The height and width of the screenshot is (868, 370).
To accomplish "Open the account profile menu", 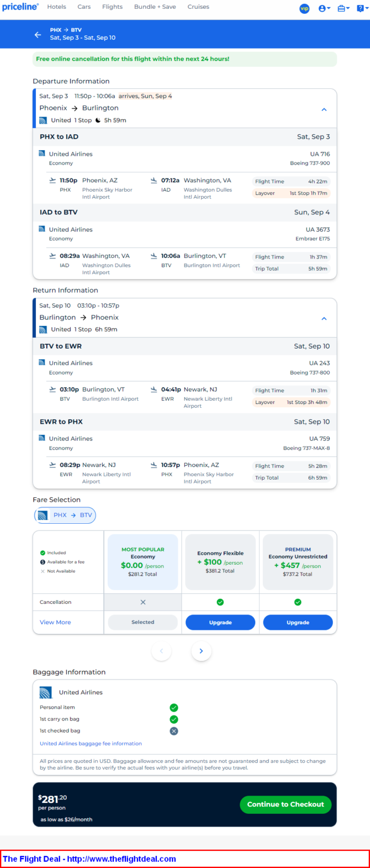I will point(324,8).
